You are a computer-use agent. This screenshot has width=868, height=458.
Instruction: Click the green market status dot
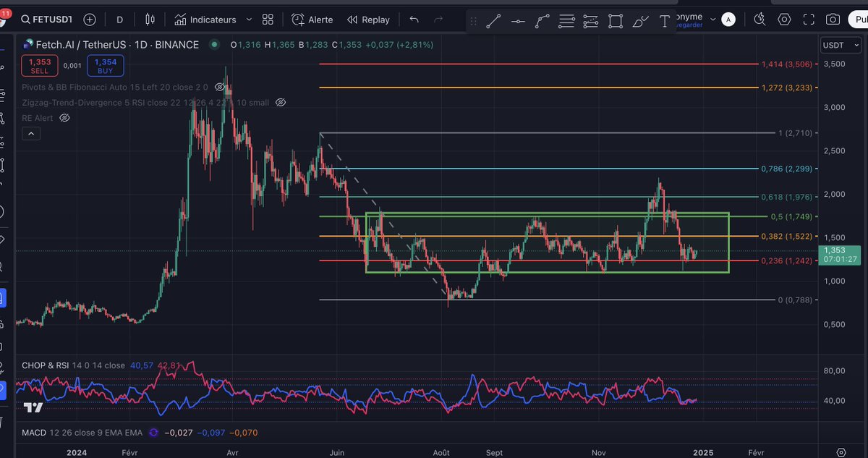(x=214, y=45)
